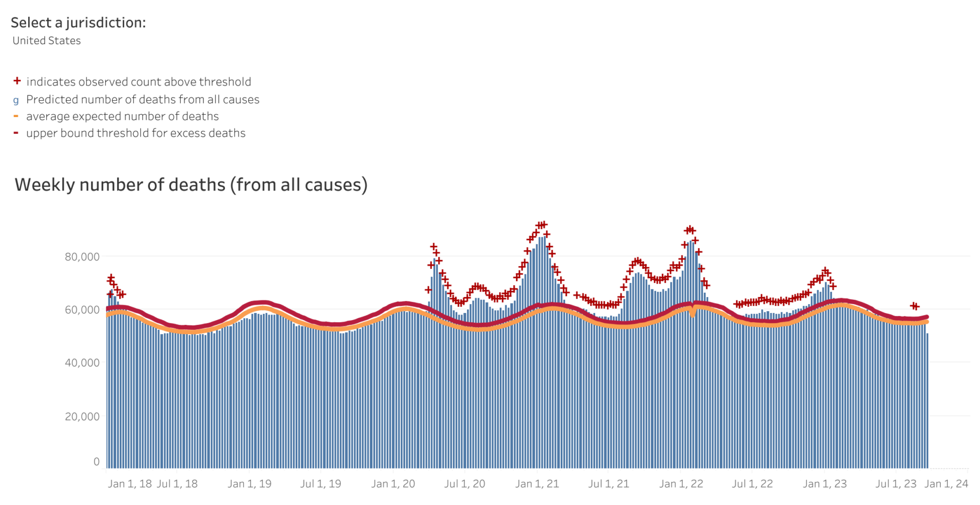Click the orange average expected deaths marker
The height and width of the screenshot is (505, 980).
click(x=16, y=116)
